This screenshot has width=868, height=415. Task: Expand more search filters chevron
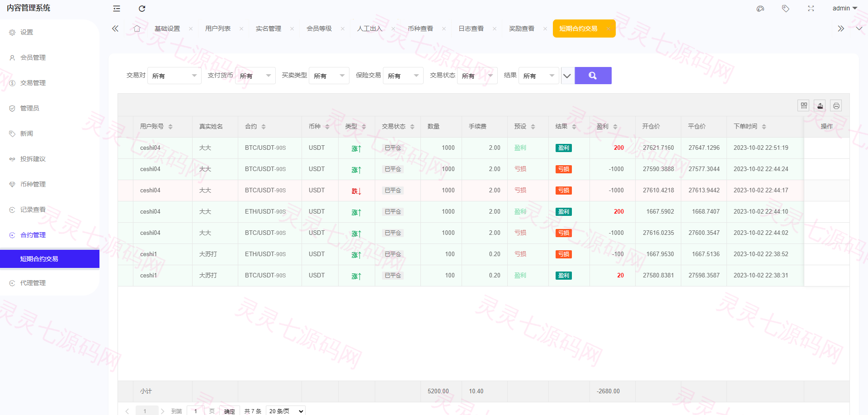point(567,76)
